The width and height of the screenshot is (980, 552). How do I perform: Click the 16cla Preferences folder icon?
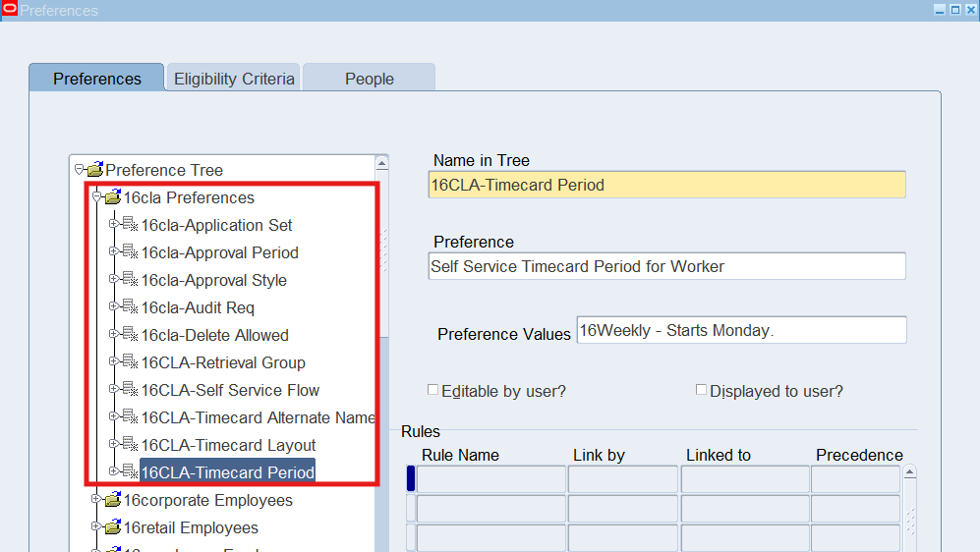tap(112, 198)
